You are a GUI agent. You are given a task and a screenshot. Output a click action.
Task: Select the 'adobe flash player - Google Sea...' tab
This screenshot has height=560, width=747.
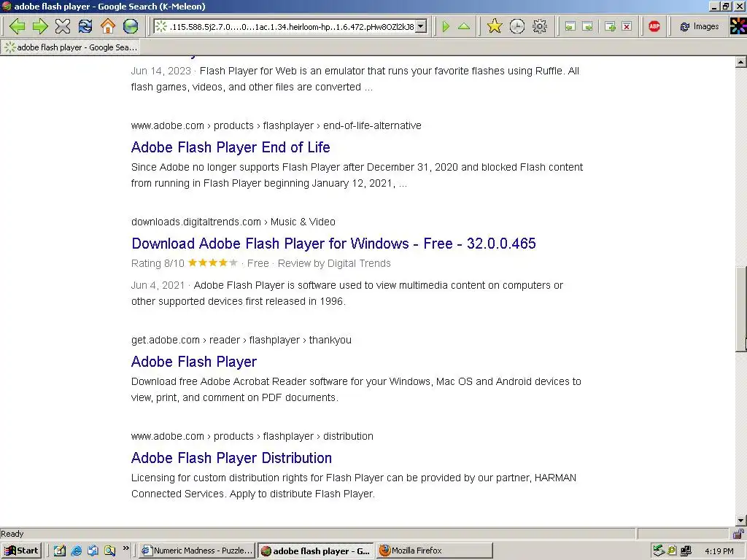71,47
